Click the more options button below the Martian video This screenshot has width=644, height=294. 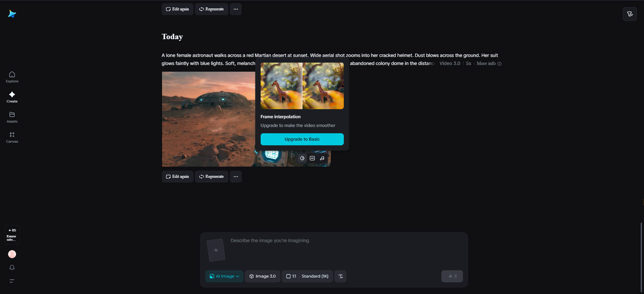pos(236,176)
